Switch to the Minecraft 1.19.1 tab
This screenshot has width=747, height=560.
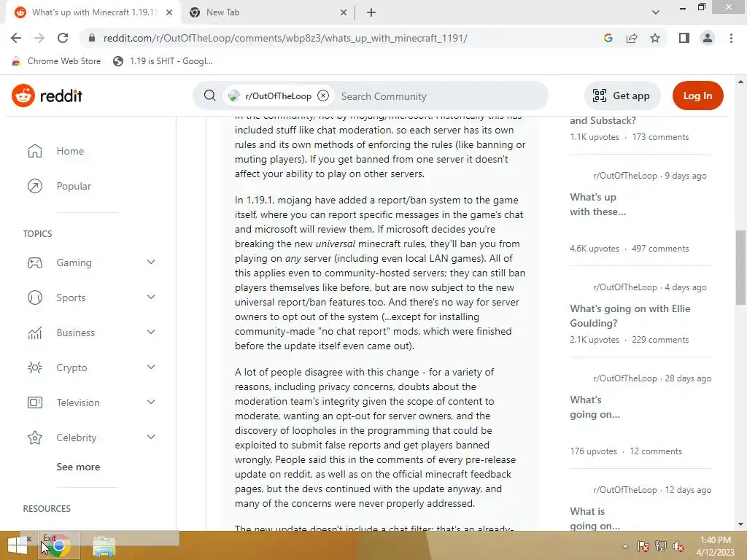pos(93,12)
